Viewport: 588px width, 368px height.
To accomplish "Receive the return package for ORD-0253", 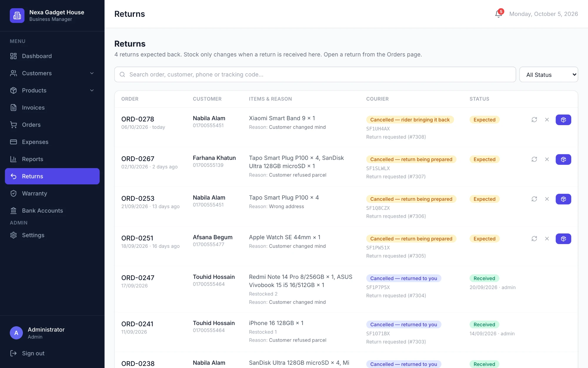I will (563, 199).
